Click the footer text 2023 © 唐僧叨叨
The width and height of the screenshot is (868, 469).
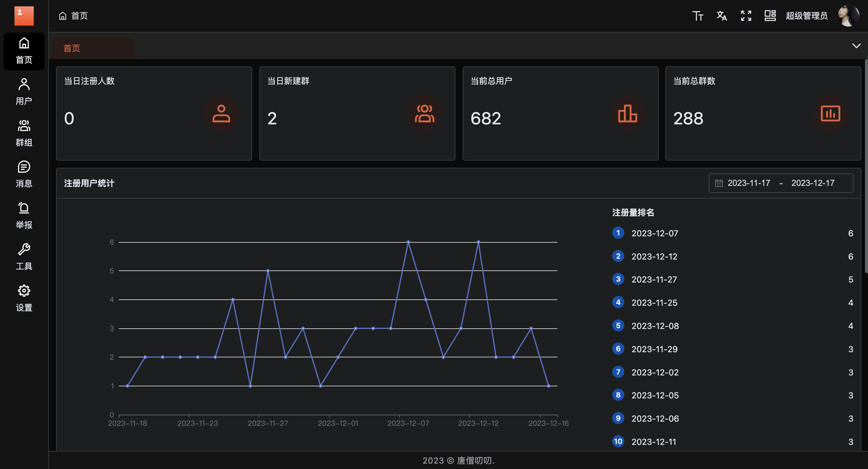458,460
